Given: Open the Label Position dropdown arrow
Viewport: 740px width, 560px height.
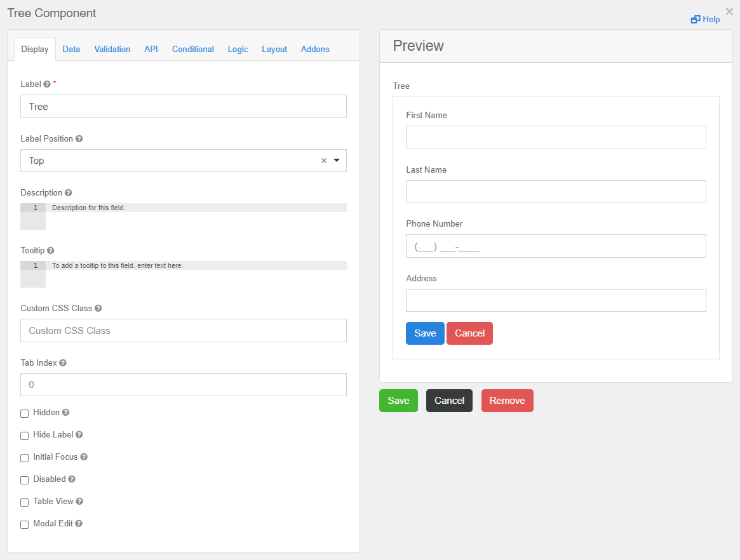Looking at the screenshot, I should [337, 161].
